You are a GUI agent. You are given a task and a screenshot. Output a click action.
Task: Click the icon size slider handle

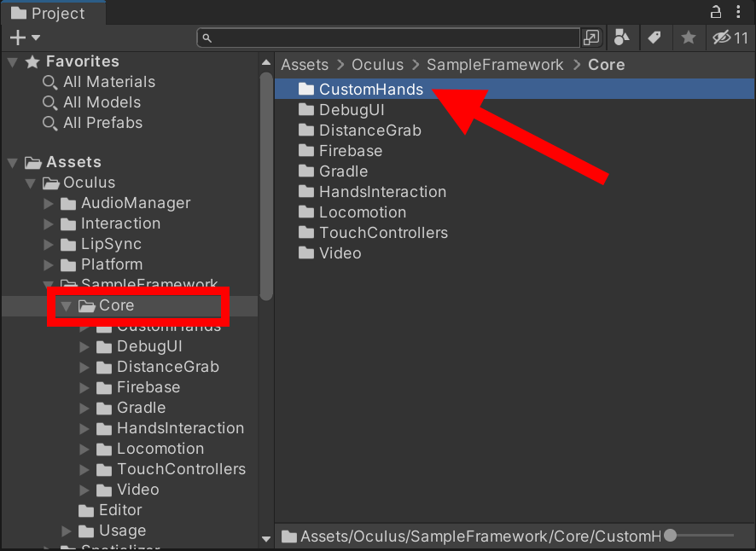tap(670, 535)
